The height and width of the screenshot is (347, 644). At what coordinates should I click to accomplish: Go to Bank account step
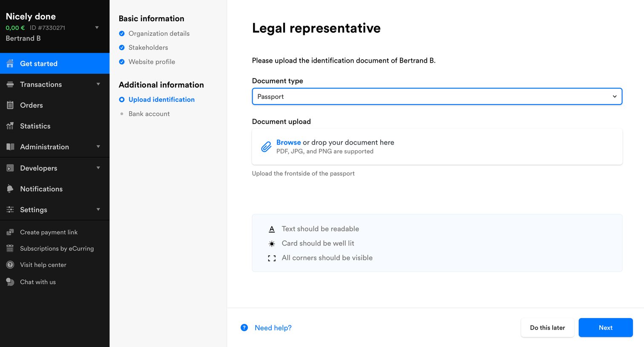149,114
